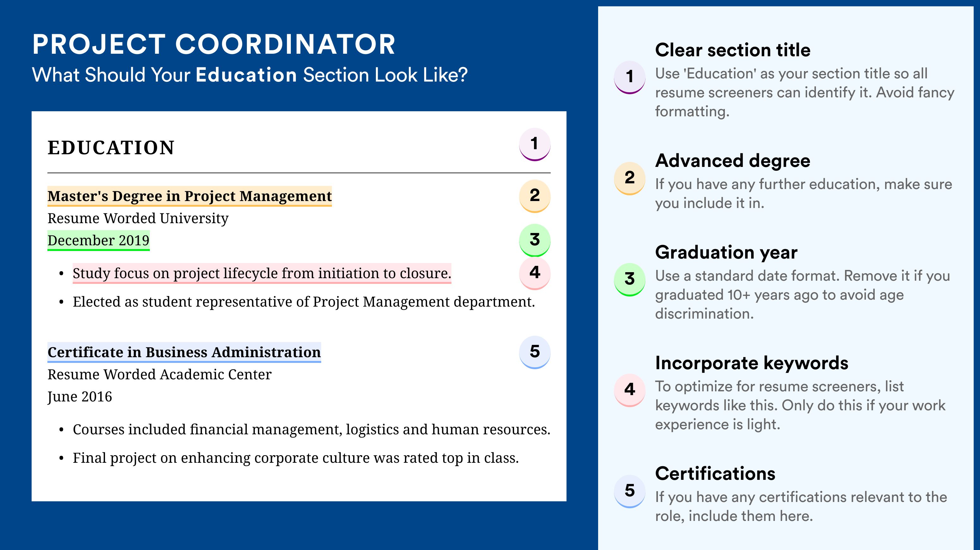Click the number 2 badge next to Advanced degree

(x=630, y=178)
